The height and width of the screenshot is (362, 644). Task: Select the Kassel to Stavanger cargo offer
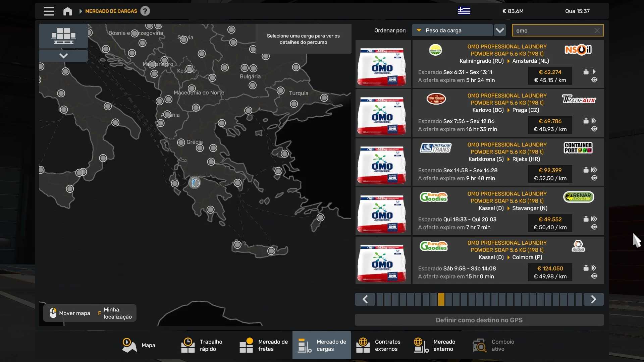click(508, 211)
